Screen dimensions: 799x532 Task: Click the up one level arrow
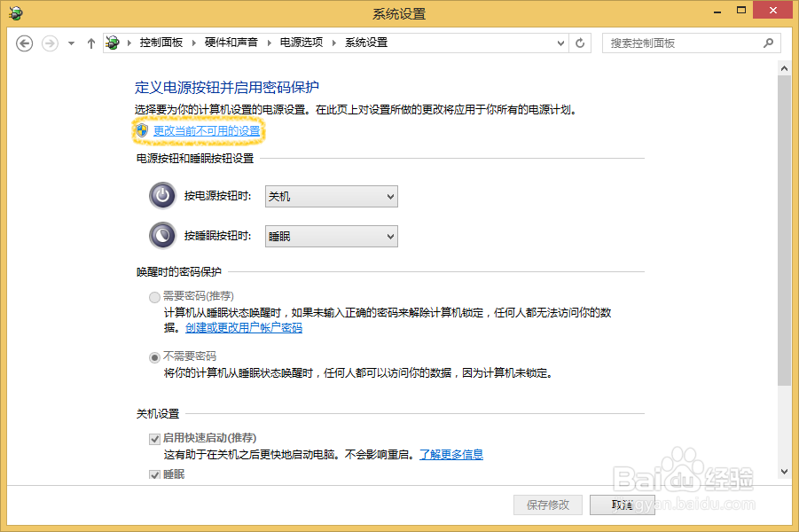(x=91, y=42)
